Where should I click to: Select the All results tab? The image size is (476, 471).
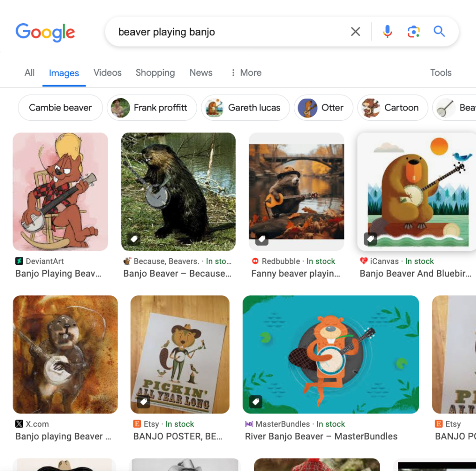[30, 72]
